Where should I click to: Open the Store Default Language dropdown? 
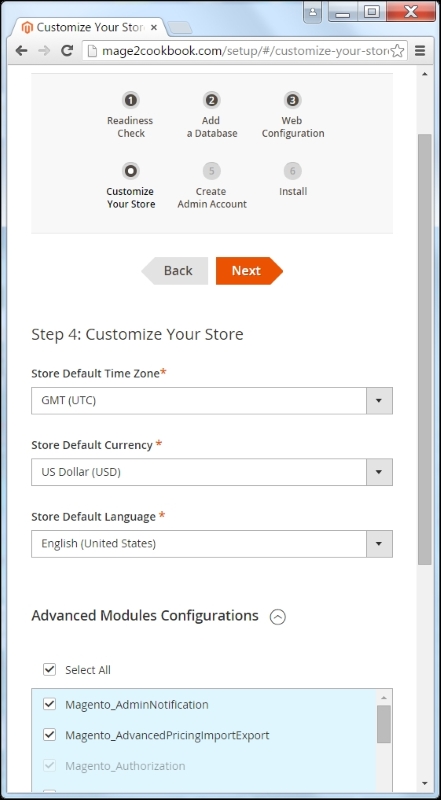point(211,543)
